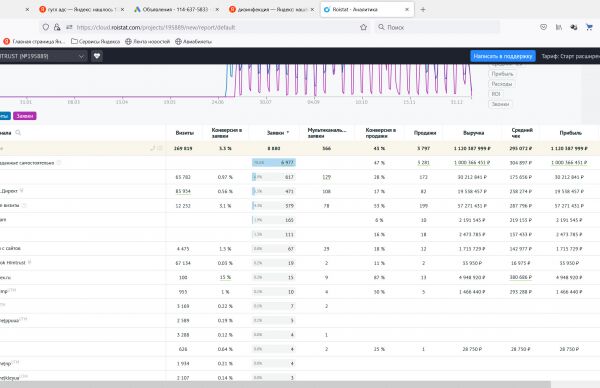The image size is (600, 388).
Task: Click the search magnifier in the channel column header
Action: (x=18, y=133)
